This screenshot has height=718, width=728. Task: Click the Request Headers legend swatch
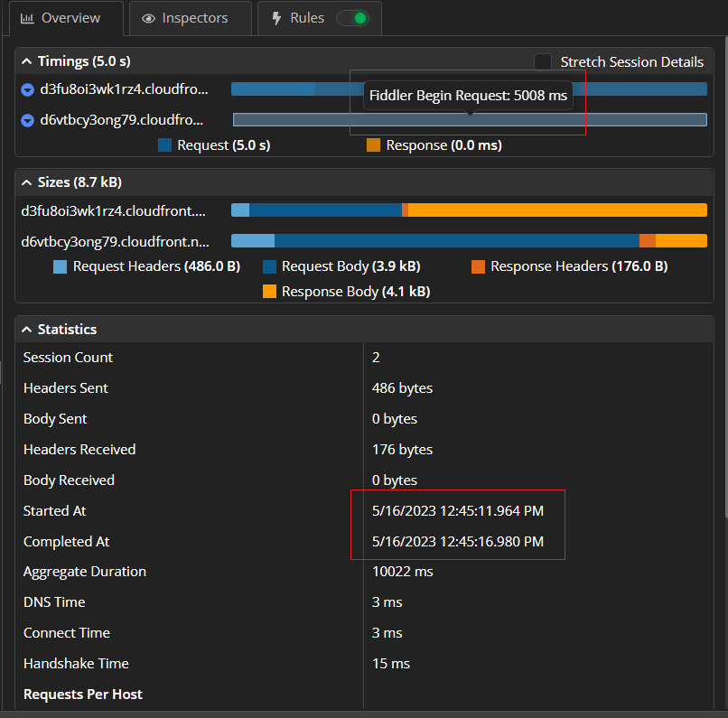click(x=61, y=266)
